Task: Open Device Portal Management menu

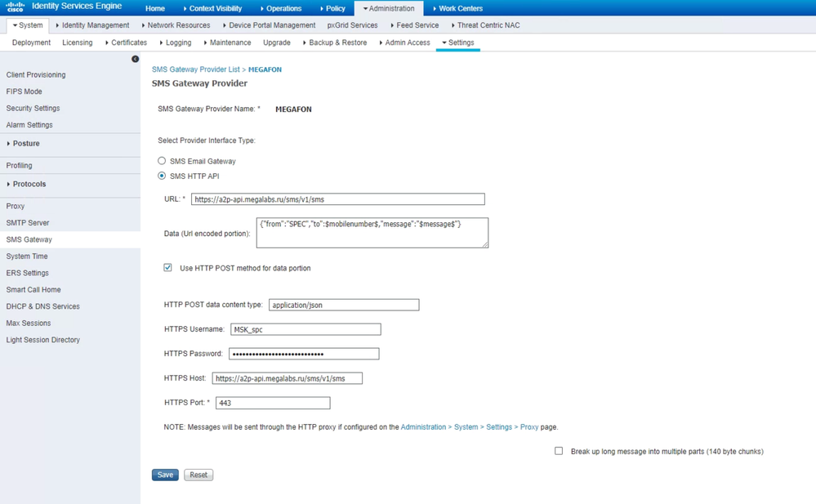Action: 269,25
